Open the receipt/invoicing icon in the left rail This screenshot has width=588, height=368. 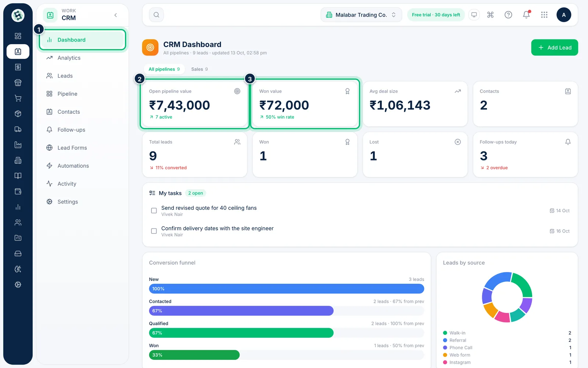point(18,67)
